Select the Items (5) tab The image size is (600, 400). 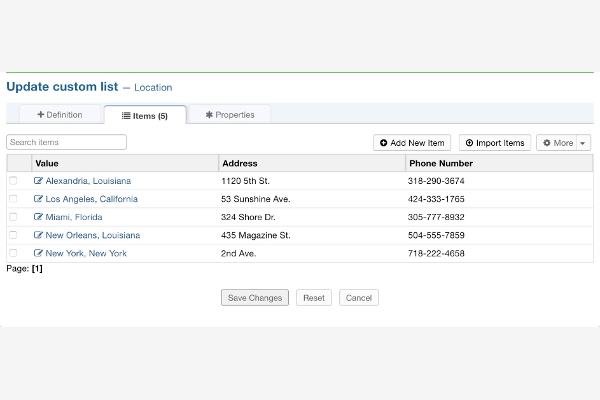click(145, 116)
